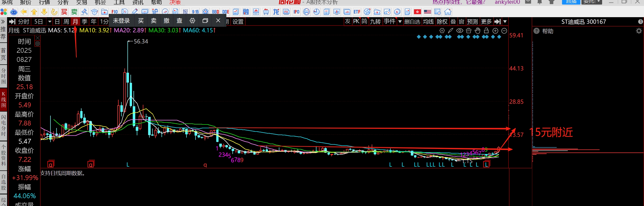The image size is (644, 206).
Task: Open the DDE analysis icon
Action: [x=226, y=12]
